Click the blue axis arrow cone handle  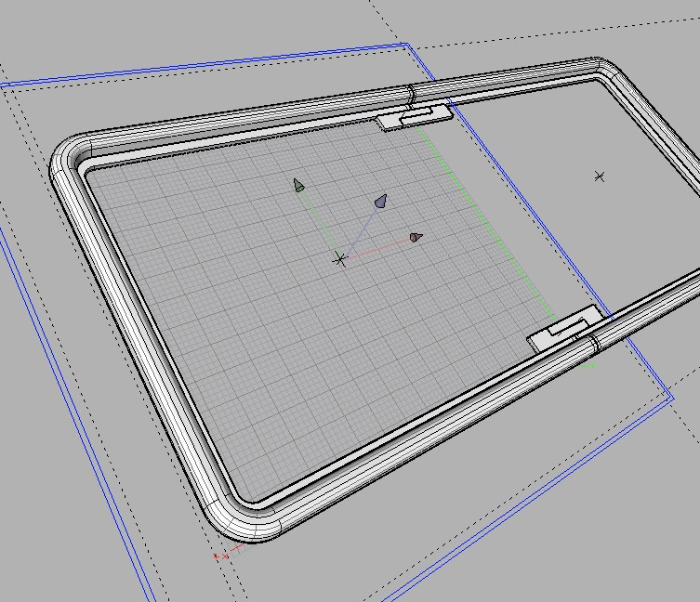pyautogui.click(x=380, y=201)
